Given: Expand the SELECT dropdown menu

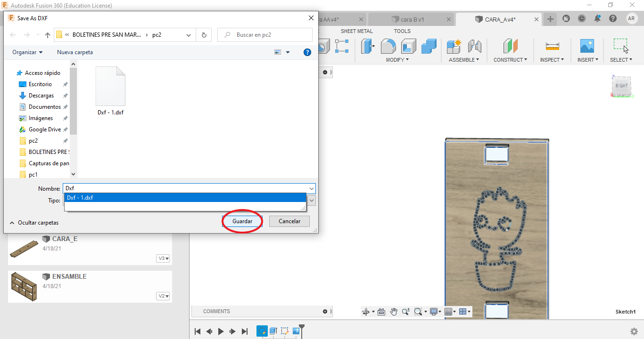Looking at the screenshot, I should (x=621, y=60).
